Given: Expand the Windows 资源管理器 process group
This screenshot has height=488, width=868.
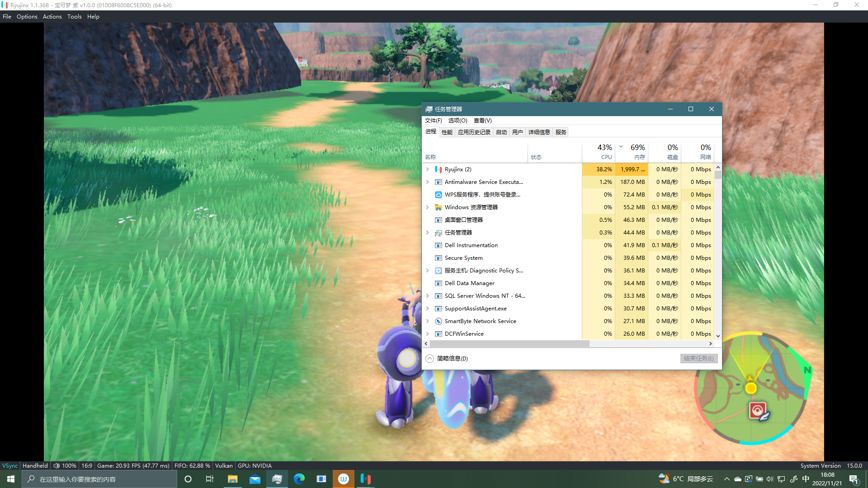Looking at the screenshot, I should pos(427,207).
